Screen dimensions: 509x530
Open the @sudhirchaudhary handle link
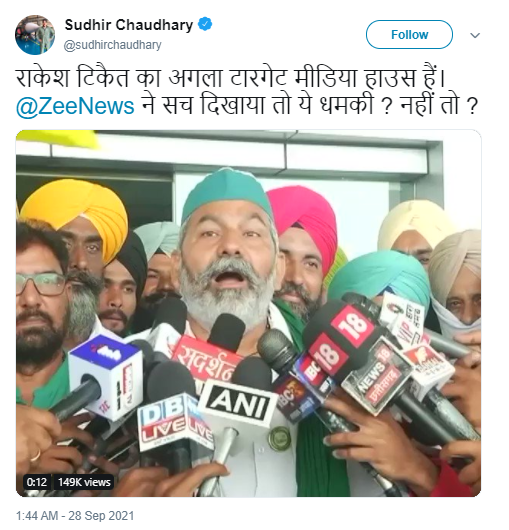tap(113, 45)
